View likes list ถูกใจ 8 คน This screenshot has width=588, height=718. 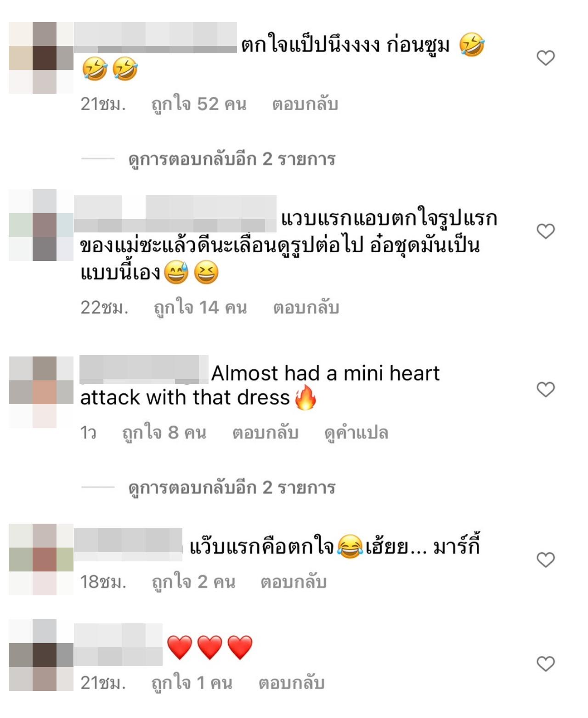[164, 432]
